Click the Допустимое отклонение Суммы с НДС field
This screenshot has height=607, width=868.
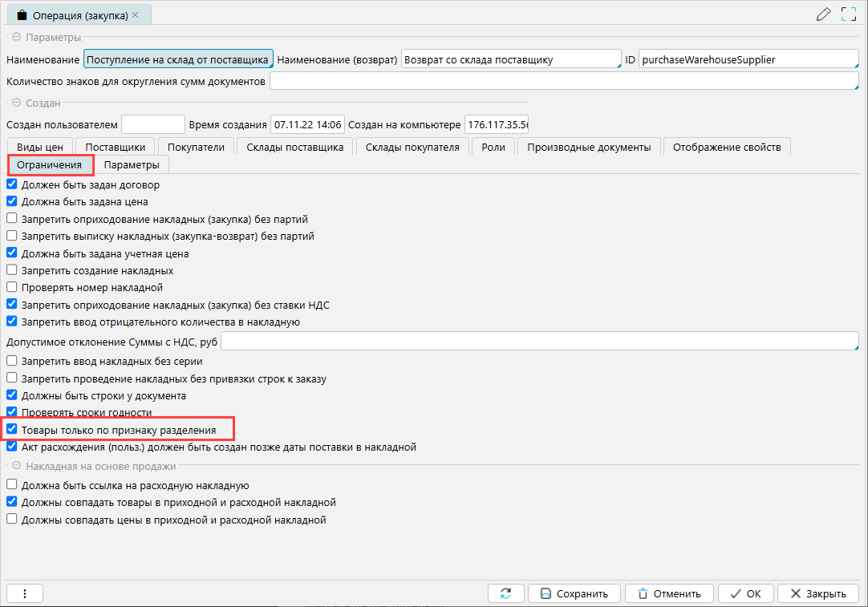539,342
